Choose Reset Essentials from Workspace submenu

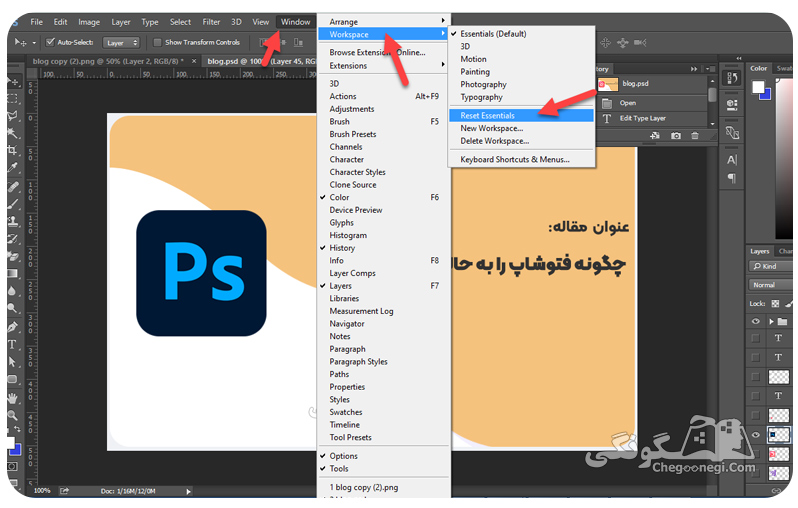[x=522, y=116]
